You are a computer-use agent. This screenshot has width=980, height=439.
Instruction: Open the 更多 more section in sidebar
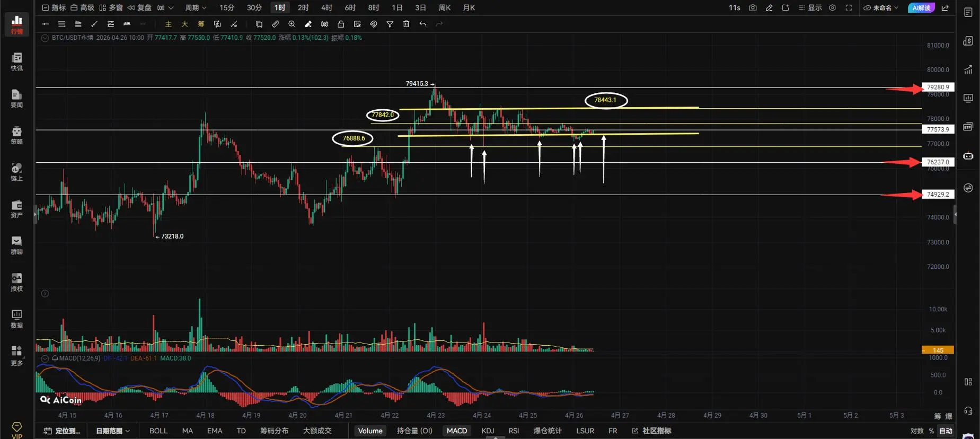[x=17, y=356]
